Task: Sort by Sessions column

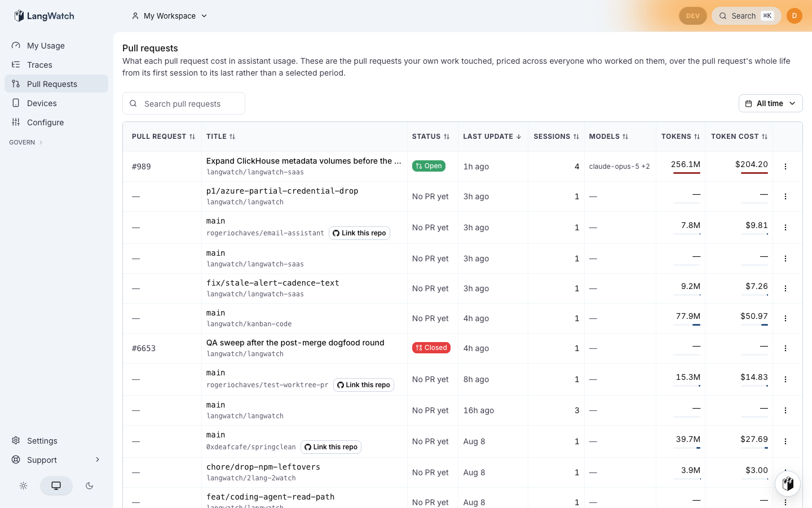Action: pyautogui.click(x=557, y=137)
